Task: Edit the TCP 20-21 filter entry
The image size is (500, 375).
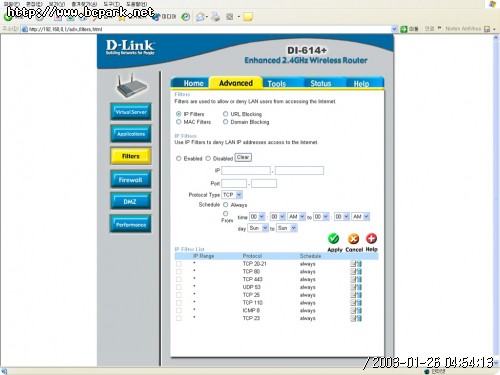Action: pyautogui.click(x=353, y=264)
